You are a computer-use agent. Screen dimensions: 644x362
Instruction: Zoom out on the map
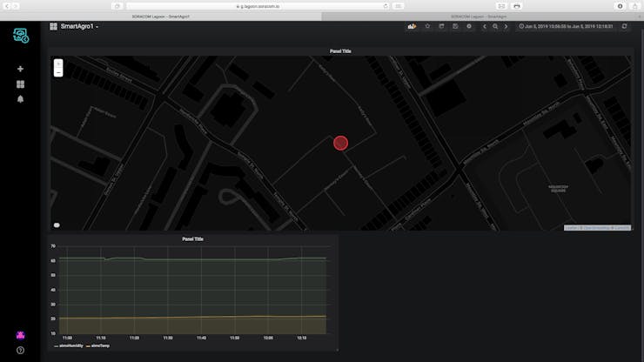[x=58, y=72]
